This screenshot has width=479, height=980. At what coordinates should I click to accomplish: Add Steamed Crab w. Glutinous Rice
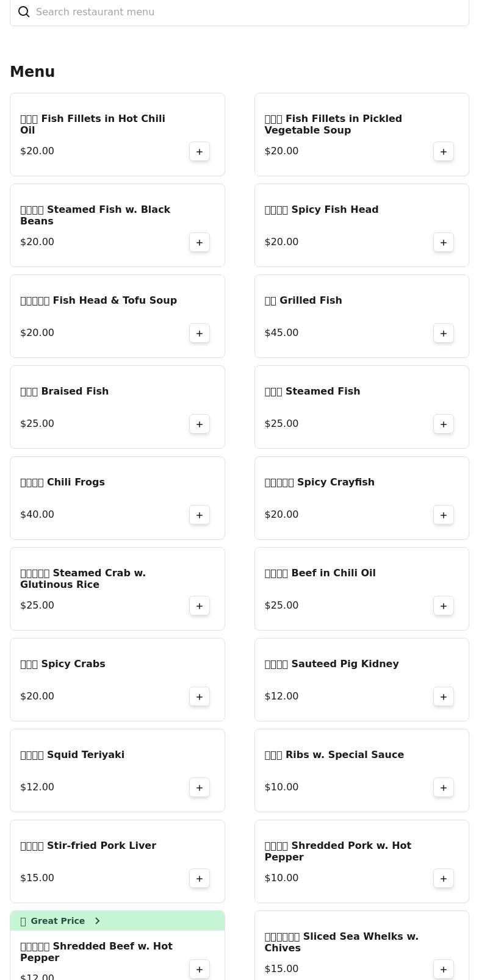(200, 606)
